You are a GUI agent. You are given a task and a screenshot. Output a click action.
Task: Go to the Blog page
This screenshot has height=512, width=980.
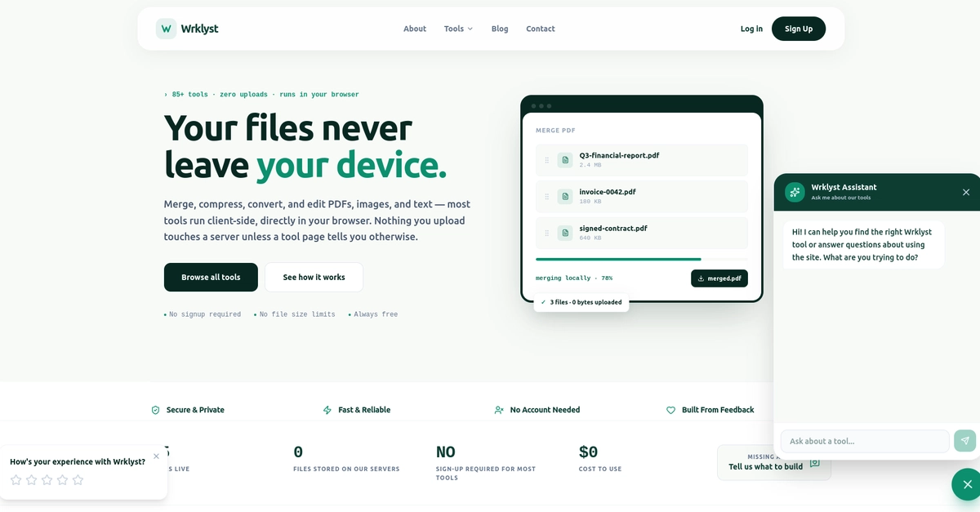pos(500,29)
